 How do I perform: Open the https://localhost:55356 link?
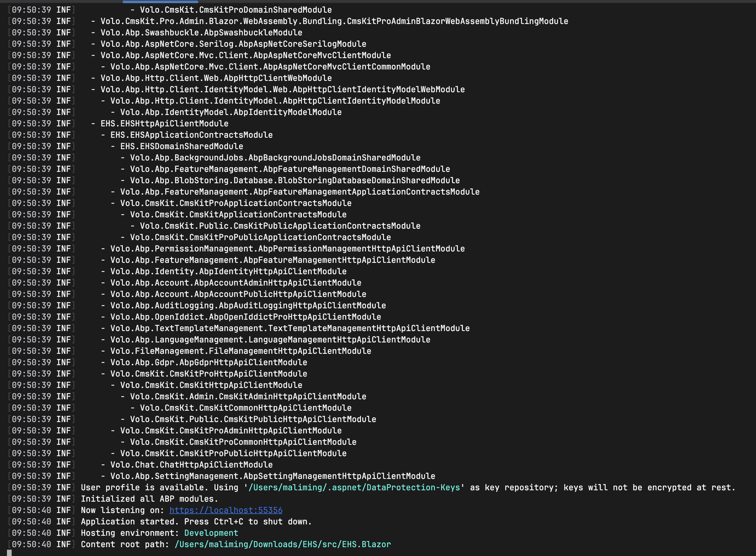226,510
